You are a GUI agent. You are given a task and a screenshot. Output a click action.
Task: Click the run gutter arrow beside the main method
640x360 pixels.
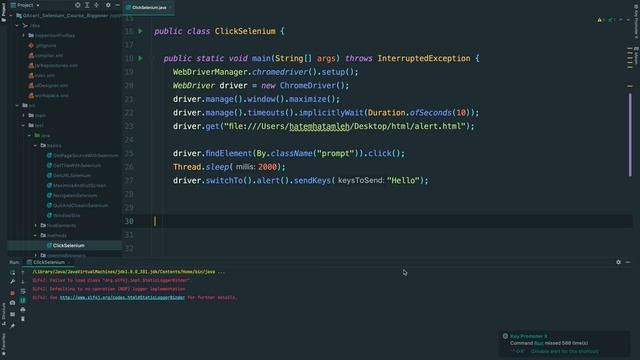[x=140, y=58]
